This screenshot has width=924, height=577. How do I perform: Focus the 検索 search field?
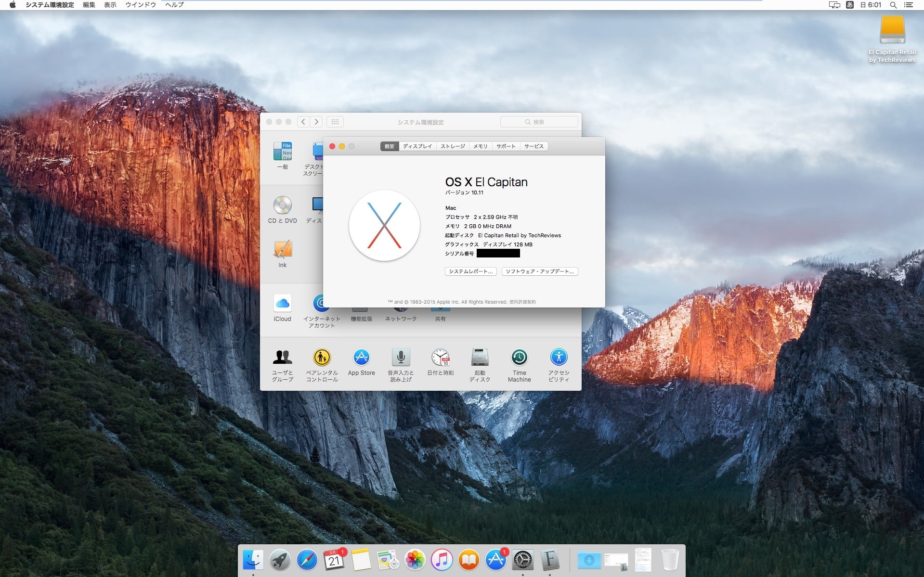pos(539,122)
